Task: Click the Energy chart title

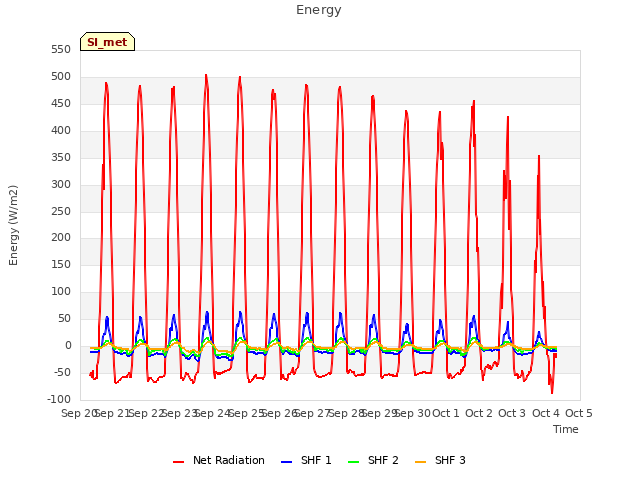Action: 319,10
